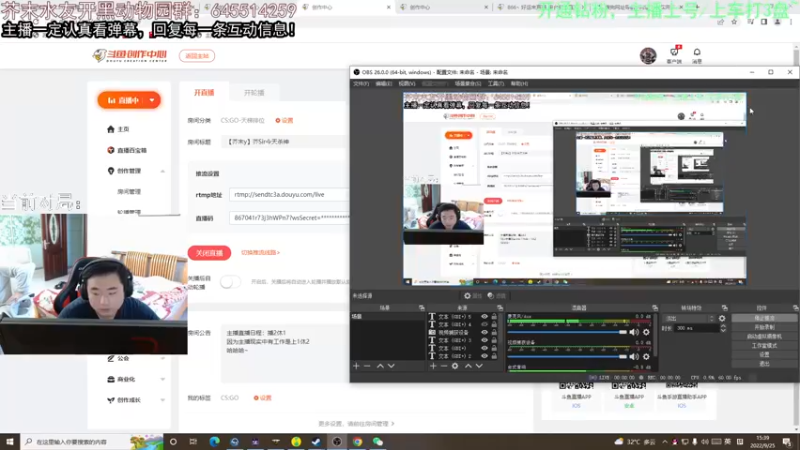This screenshot has width=800, height=450.
Task: Collapse the 创作管理 sidebar section
Action: click(x=163, y=171)
